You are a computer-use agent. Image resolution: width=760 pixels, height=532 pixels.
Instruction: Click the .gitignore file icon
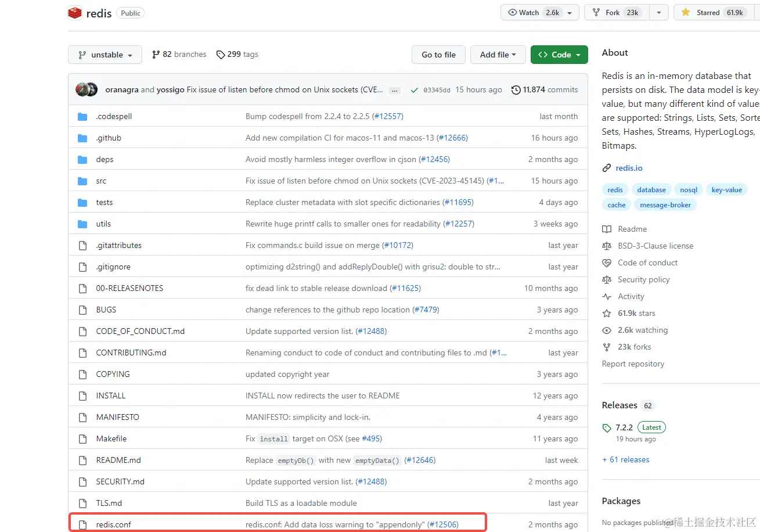pos(82,267)
